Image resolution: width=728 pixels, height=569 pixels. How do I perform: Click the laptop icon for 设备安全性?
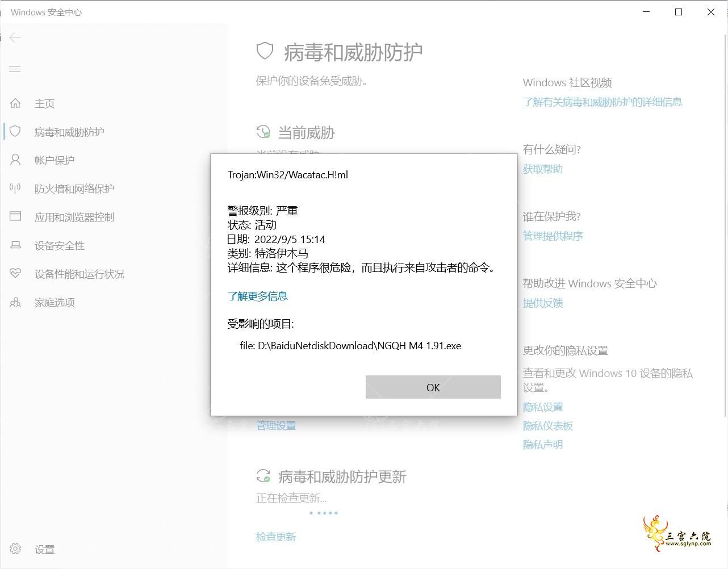pos(15,245)
